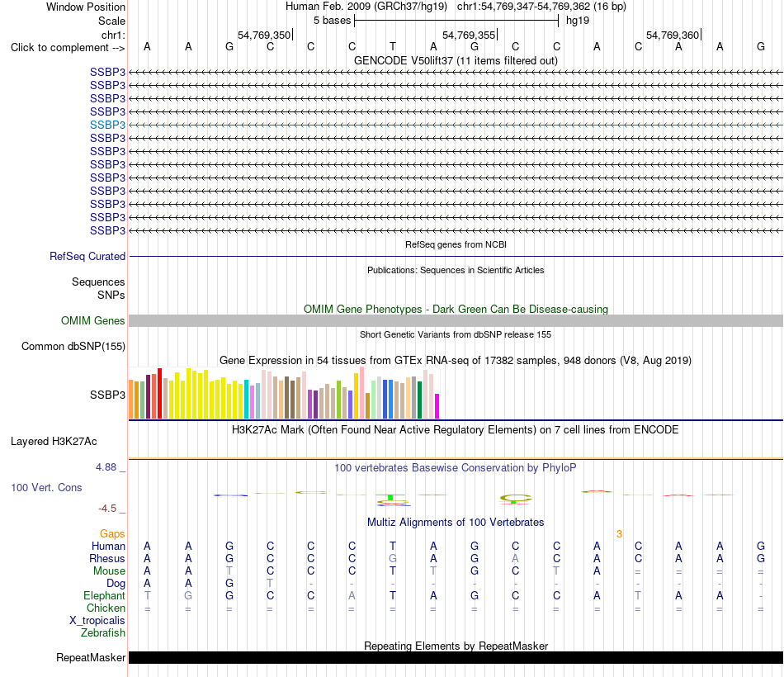This screenshot has height=677, width=784.
Task: Click the 4.88 upper PhyloP scale value
Action: pos(106,467)
